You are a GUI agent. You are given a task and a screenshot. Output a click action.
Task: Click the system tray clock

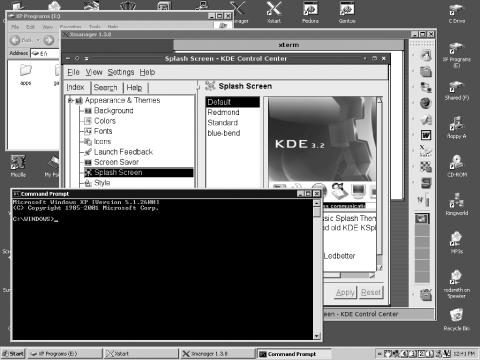(464, 354)
